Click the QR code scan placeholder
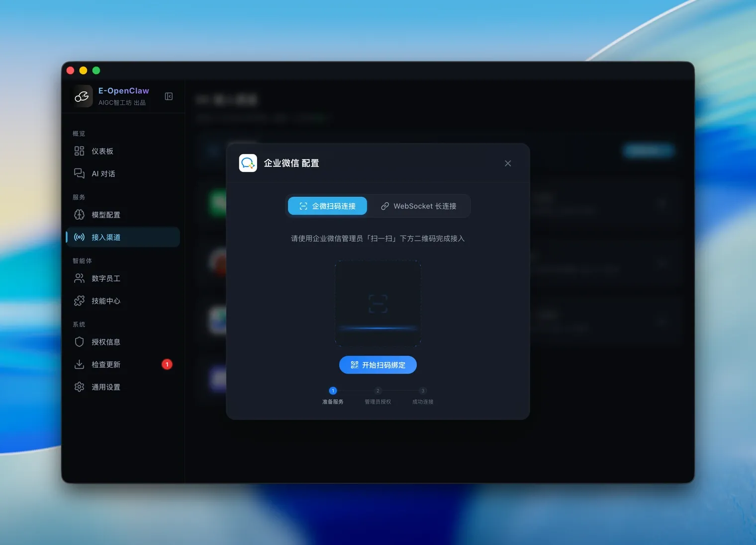 pos(378,303)
